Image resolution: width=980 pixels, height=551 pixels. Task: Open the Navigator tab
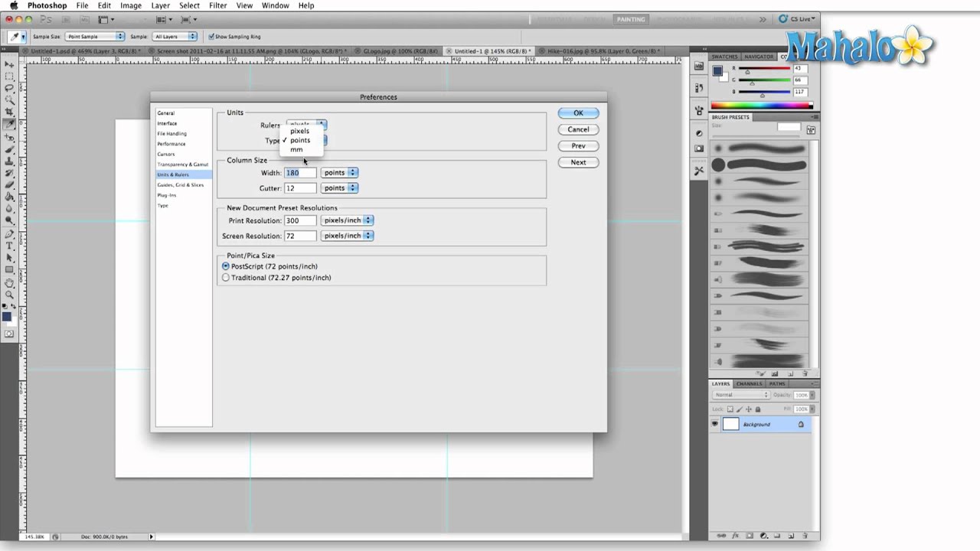click(x=759, y=57)
